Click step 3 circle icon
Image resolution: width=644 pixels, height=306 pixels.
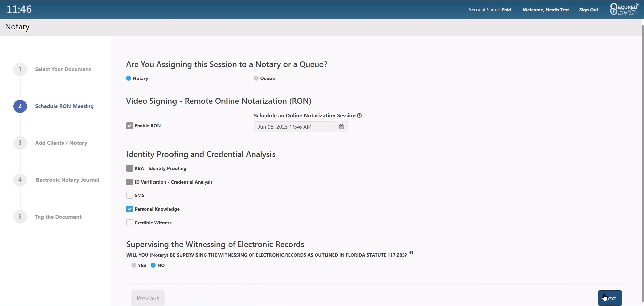[x=20, y=143]
